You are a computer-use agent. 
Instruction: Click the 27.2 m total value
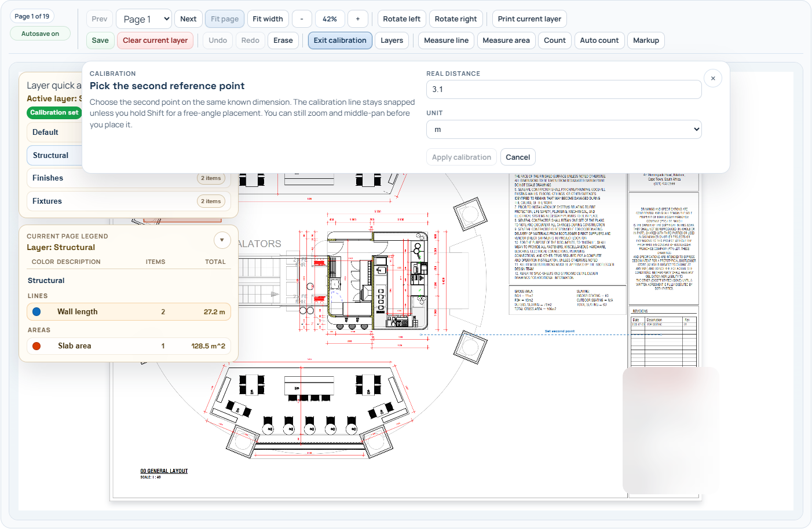click(214, 312)
